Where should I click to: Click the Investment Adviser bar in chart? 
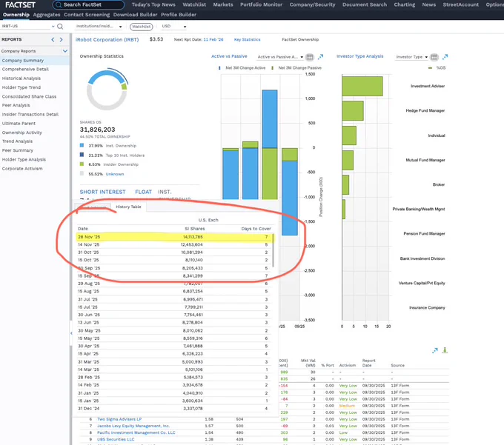click(362, 86)
